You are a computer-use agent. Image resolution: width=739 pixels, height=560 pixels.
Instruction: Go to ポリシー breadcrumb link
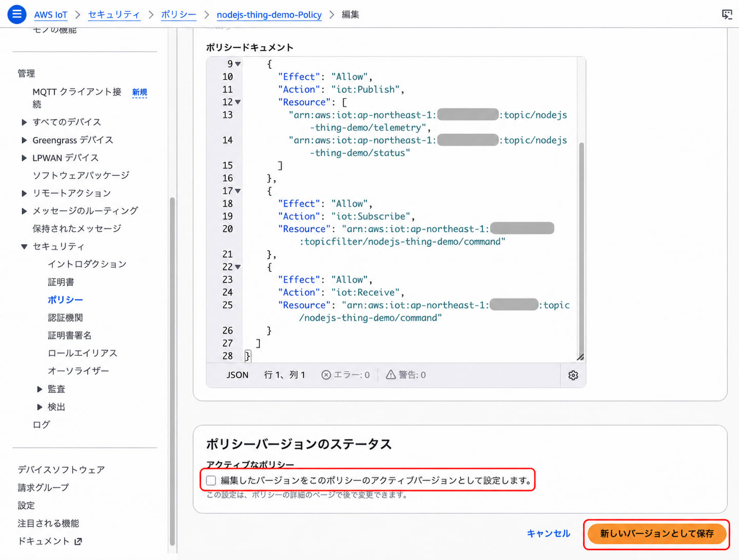pyautogui.click(x=178, y=15)
